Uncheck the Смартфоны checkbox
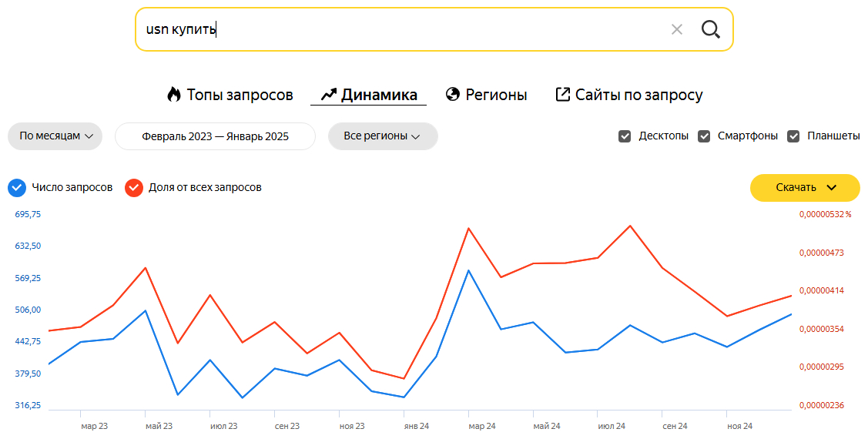 704,136
